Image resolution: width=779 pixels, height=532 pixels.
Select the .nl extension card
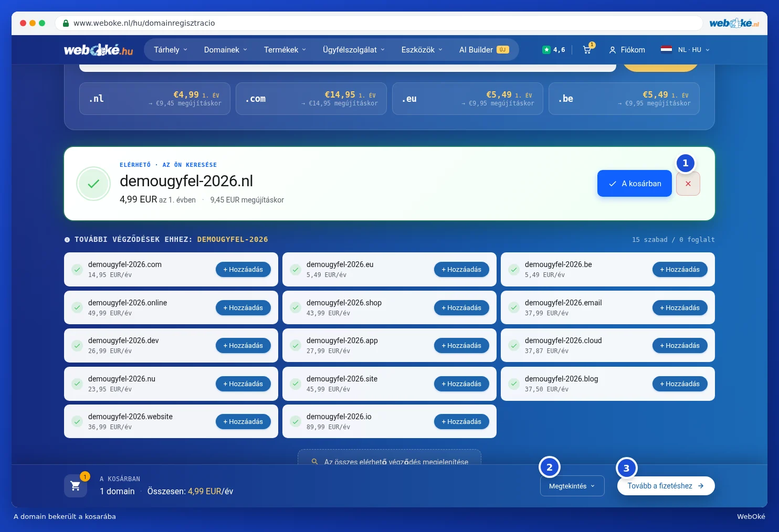[x=155, y=99]
